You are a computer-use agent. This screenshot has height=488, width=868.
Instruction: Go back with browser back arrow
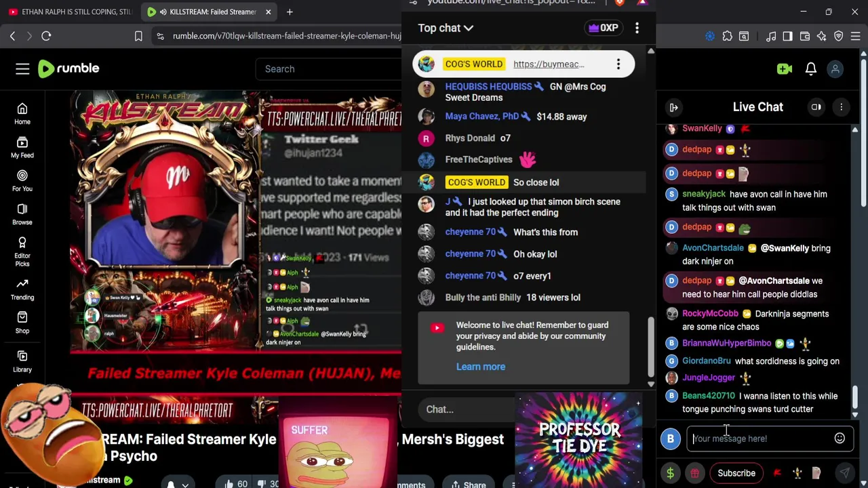point(12,36)
